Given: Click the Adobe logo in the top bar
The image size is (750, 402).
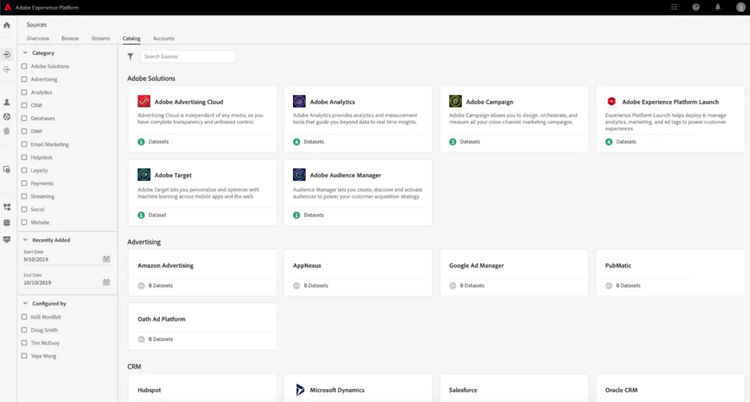Looking at the screenshot, I should 8,7.
